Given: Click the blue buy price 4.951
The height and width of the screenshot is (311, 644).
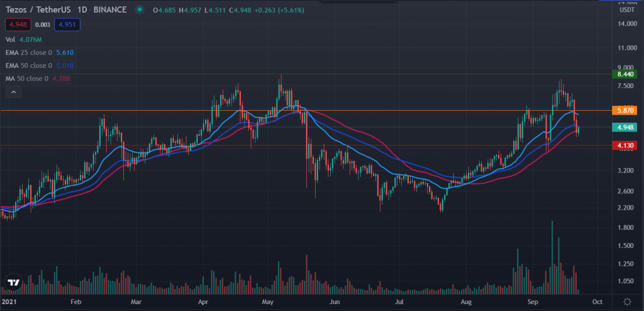Looking at the screenshot, I should 67,25.
